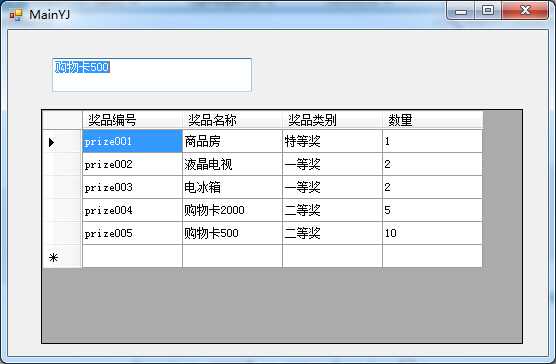
Task: Select the prize003 cell
Action: 132,187
